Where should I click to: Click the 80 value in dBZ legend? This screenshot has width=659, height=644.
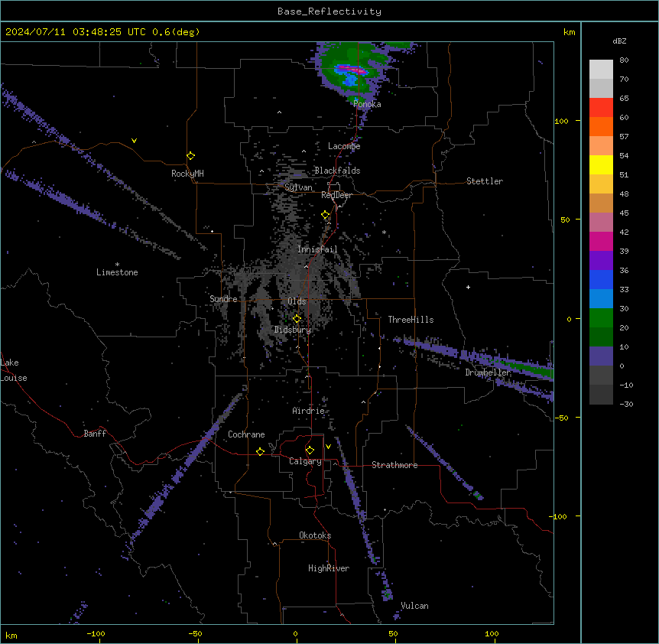point(624,60)
